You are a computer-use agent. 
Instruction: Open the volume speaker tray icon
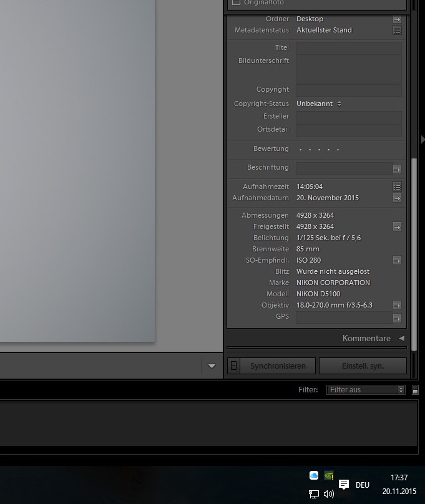[x=328, y=494]
